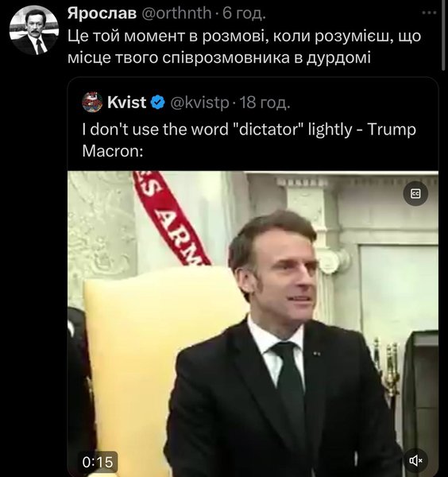Click the Ярослав display name
This screenshot has width=448, height=477.
102,13
